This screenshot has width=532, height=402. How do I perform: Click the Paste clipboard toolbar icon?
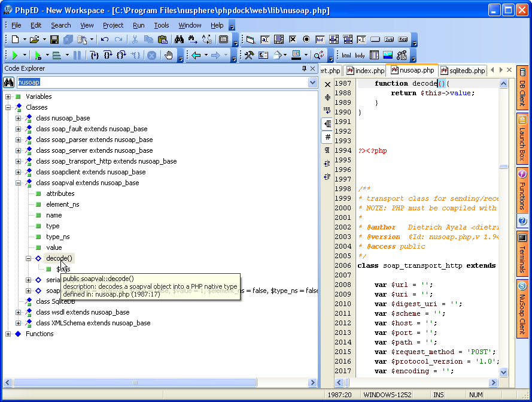[x=162, y=40]
